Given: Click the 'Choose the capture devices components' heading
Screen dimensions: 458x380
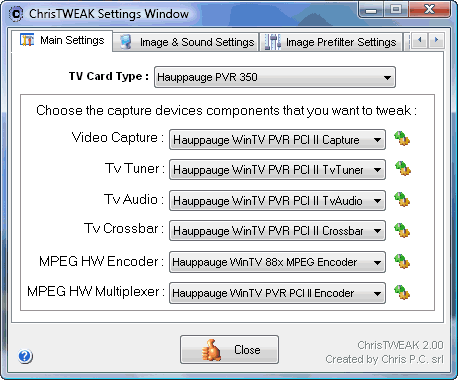Looking at the screenshot, I should point(226,110).
